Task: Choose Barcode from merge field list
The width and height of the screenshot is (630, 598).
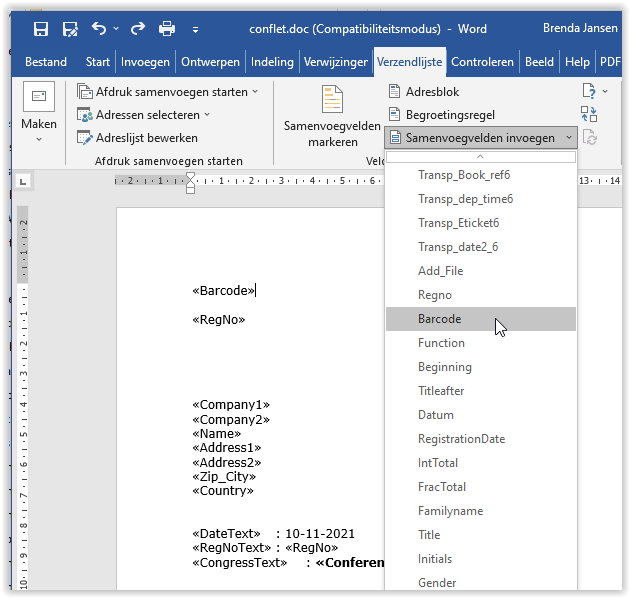Action: tap(481, 319)
